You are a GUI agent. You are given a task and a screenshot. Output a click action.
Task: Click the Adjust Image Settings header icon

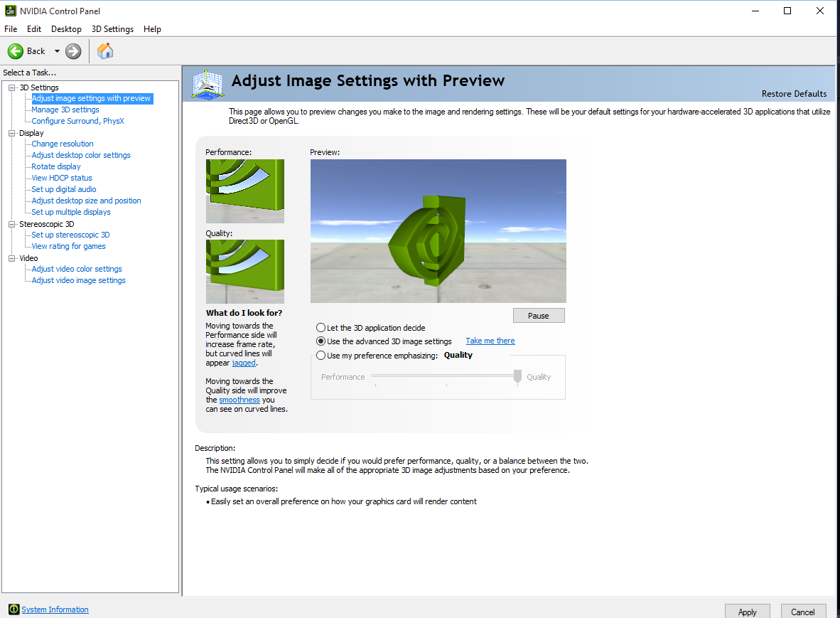[x=208, y=84]
